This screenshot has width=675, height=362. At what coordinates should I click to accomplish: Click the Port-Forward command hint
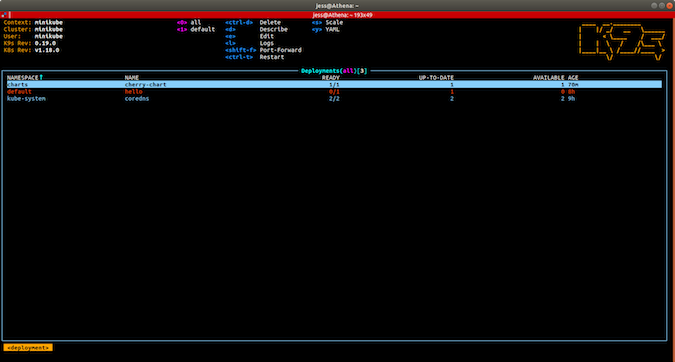280,50
